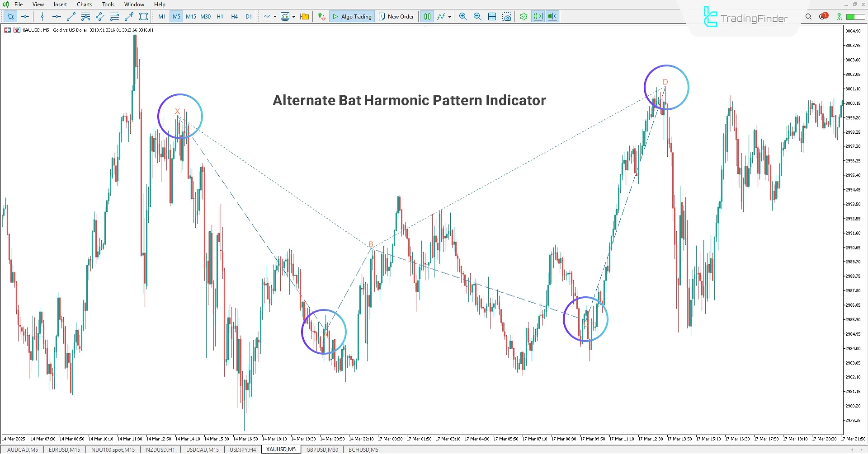Click the Tile Windows icon

pyautogui.click(x=492, y=16)
